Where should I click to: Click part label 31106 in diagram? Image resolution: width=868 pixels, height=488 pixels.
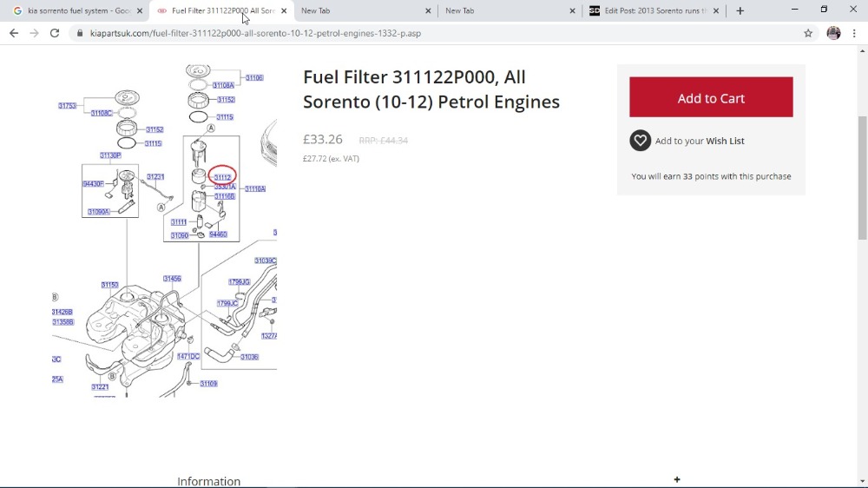tap(254, 78)
